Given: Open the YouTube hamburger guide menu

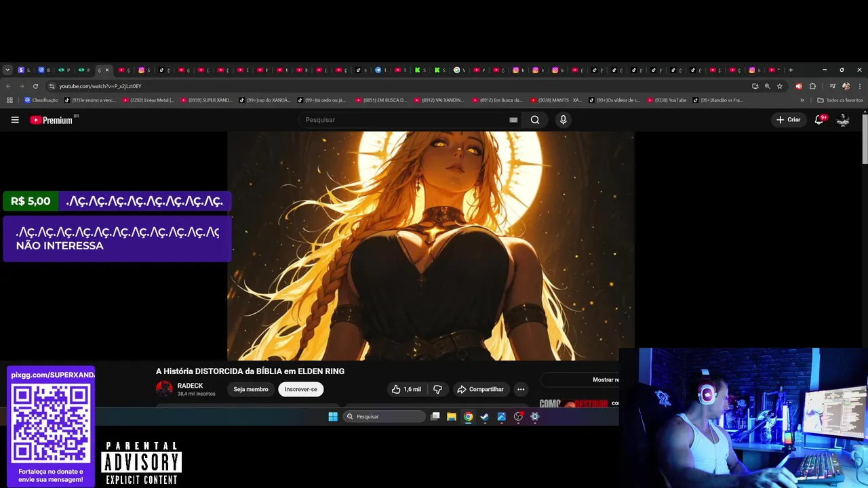Looking at the screenshot, I should pyautogui.click(x=15, y=120).
